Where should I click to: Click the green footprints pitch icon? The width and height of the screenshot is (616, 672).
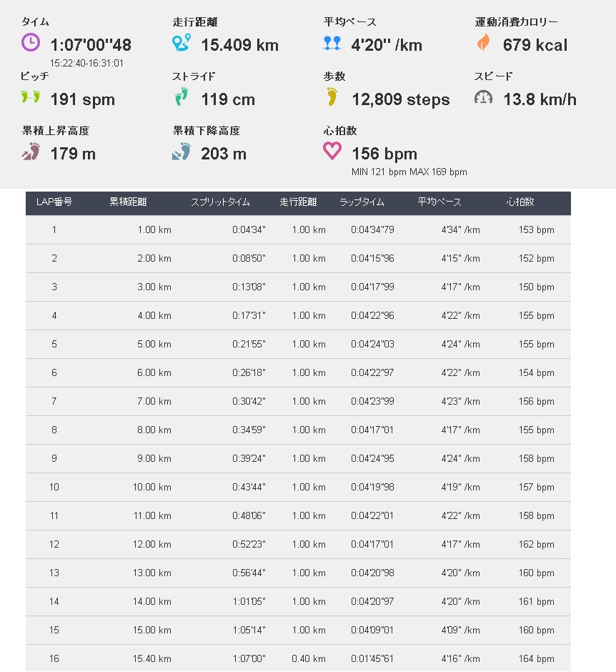coord(31,97)
